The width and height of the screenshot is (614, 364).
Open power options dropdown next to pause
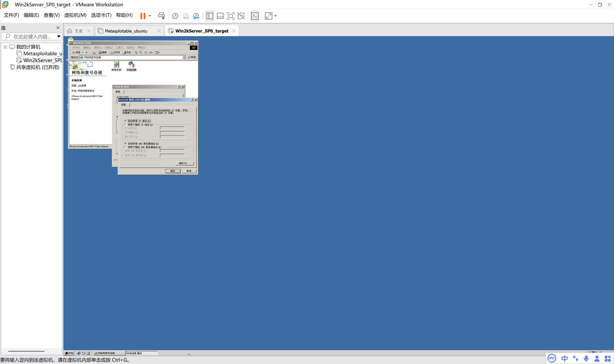150,16
